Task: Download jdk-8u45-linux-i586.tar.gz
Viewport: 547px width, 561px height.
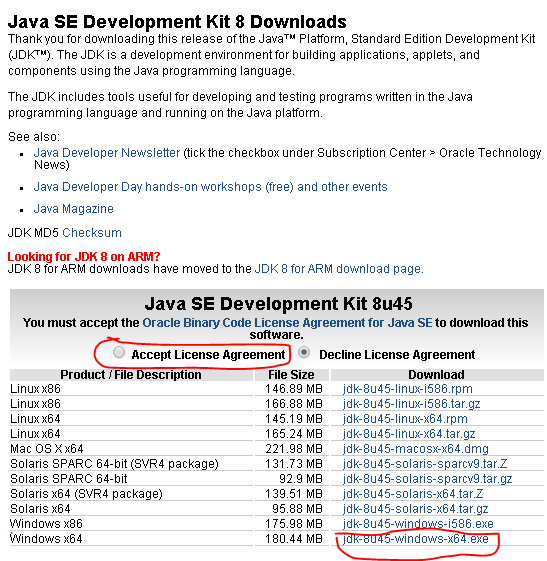Action: [411, 404]
